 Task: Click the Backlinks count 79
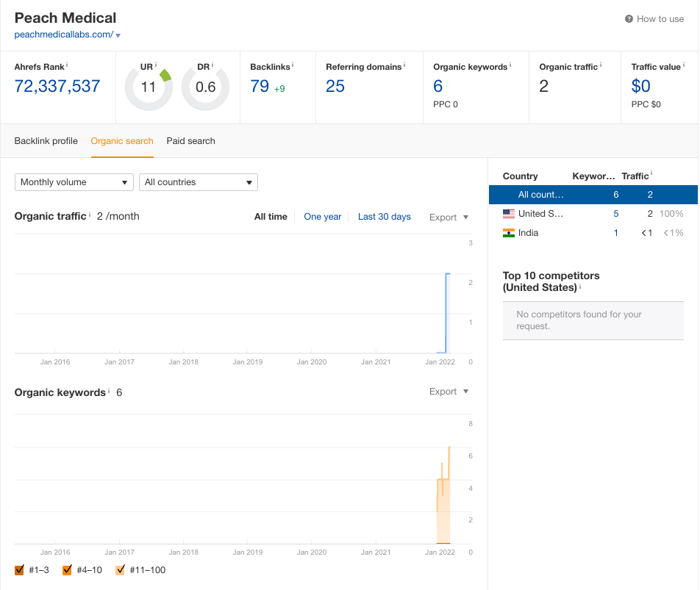[x=260, y=86]
